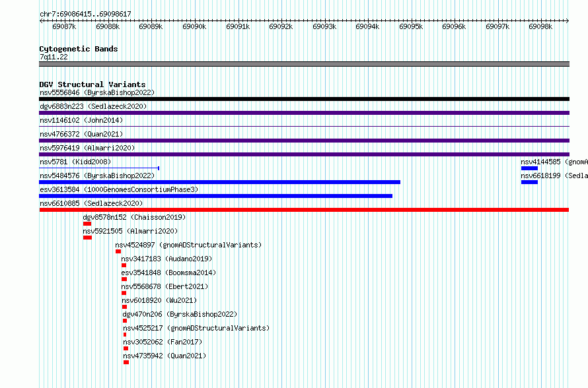This screenshot has height=388, width=588.
Task: Open variant nsv4524897 (gnomADStructuralVariants) label
Action: pos(188,245)
